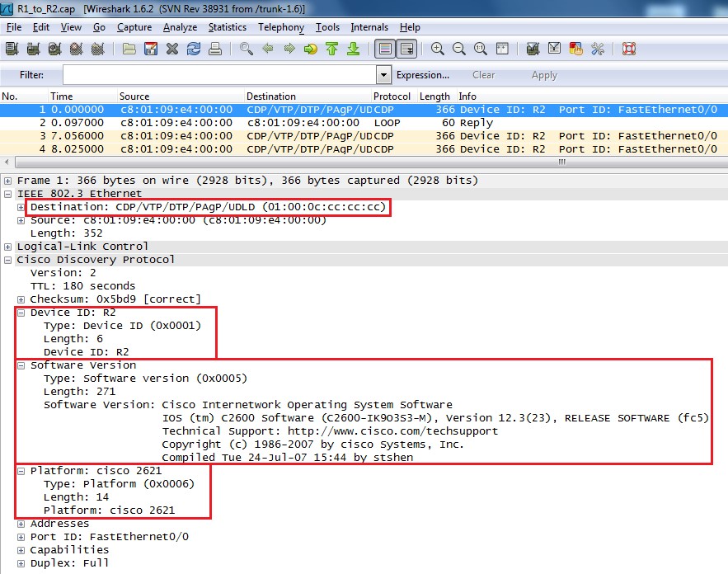Jump to the last packet icon

point(354,49)
